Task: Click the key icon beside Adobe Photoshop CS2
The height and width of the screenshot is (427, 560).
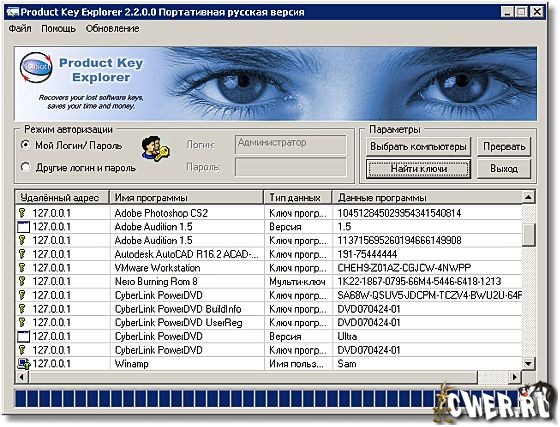Action: [22, 213]
